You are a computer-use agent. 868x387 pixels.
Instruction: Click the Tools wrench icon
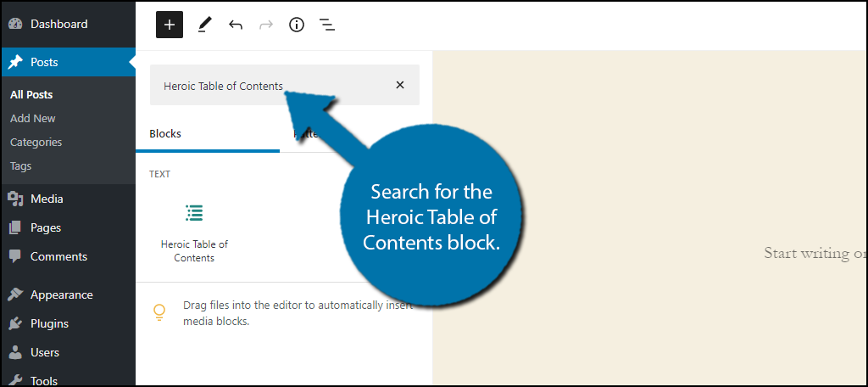(15, 380)
